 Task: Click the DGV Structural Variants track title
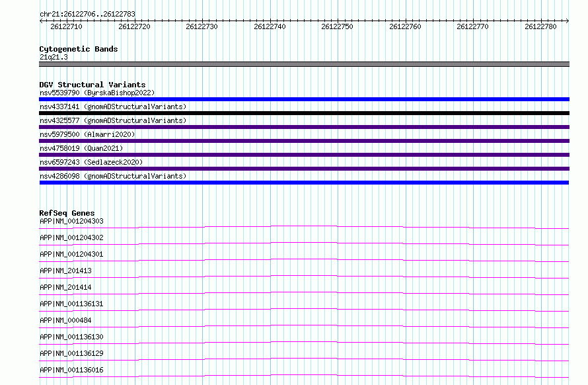pos(92,85)
